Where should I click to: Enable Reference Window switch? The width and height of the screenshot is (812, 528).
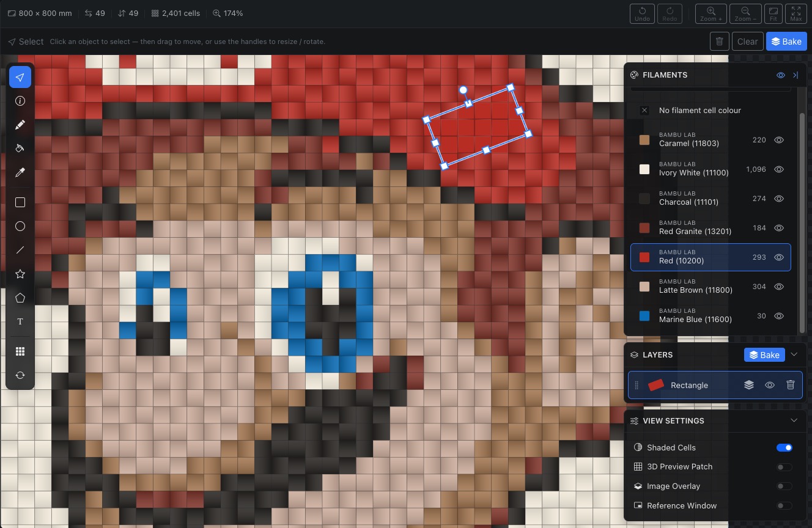[x=784, y=506]
